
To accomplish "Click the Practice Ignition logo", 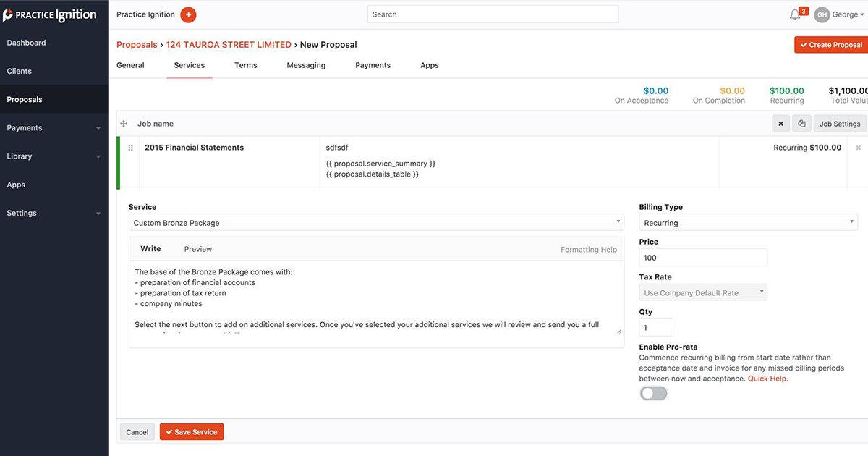I will point(49,15).
